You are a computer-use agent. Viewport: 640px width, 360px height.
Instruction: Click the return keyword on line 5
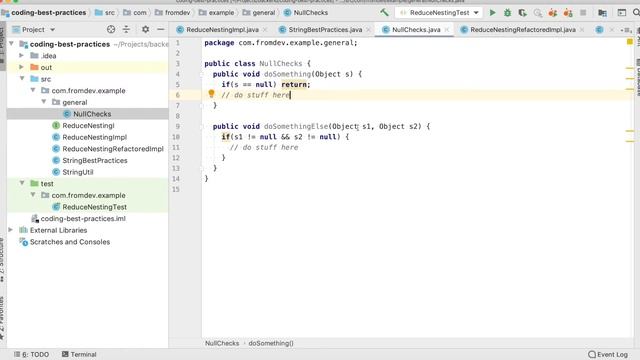294,84
